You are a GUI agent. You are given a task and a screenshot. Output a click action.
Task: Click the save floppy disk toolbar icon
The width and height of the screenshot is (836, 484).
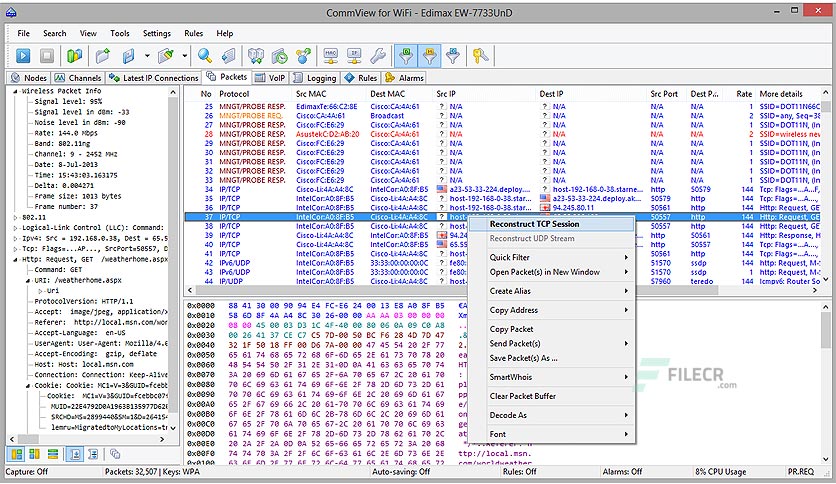coord(128,55)
